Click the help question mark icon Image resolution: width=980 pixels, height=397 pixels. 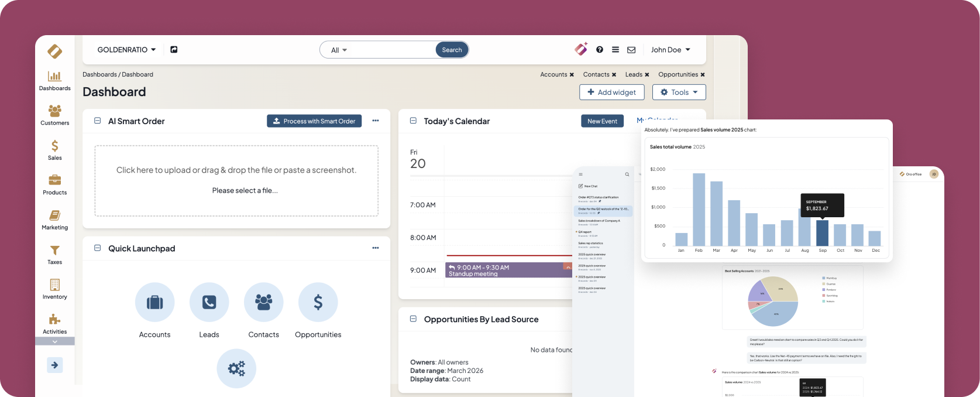pos(600,50)
